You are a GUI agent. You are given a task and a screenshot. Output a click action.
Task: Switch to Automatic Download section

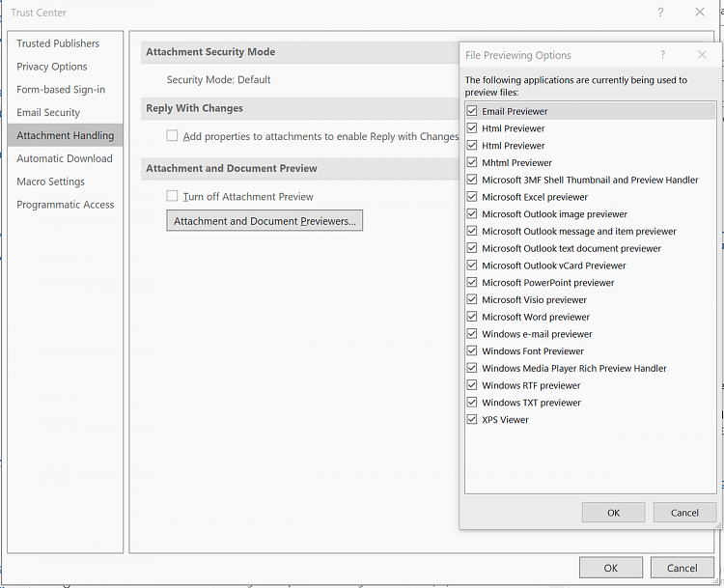click(x=65, y=158)
